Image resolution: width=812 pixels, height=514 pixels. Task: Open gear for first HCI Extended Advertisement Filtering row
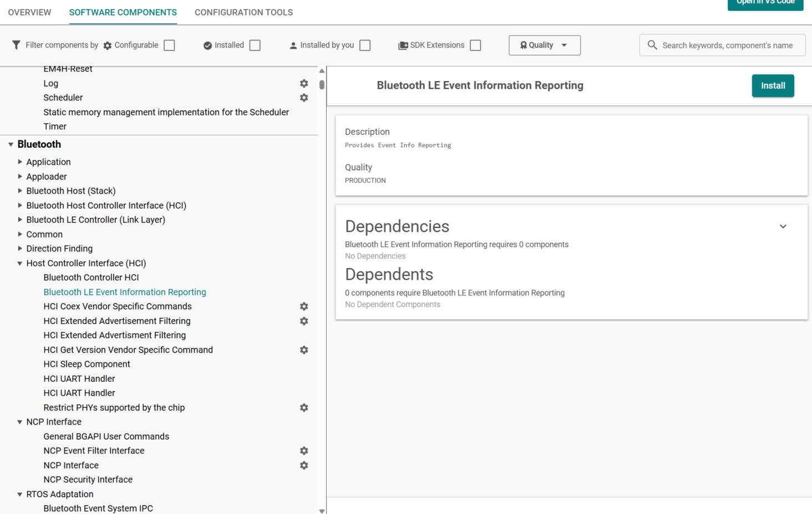click(x=304, y=321)
